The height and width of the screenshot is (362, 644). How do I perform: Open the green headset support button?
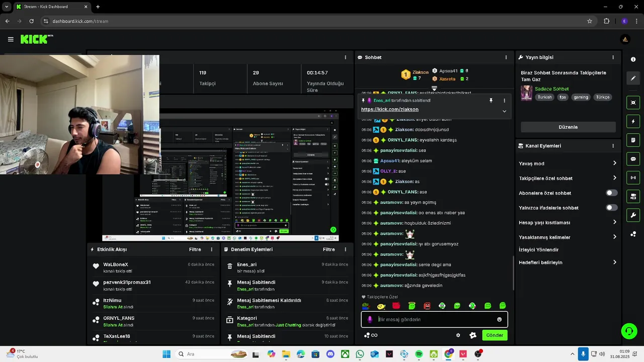coord(629,331)
